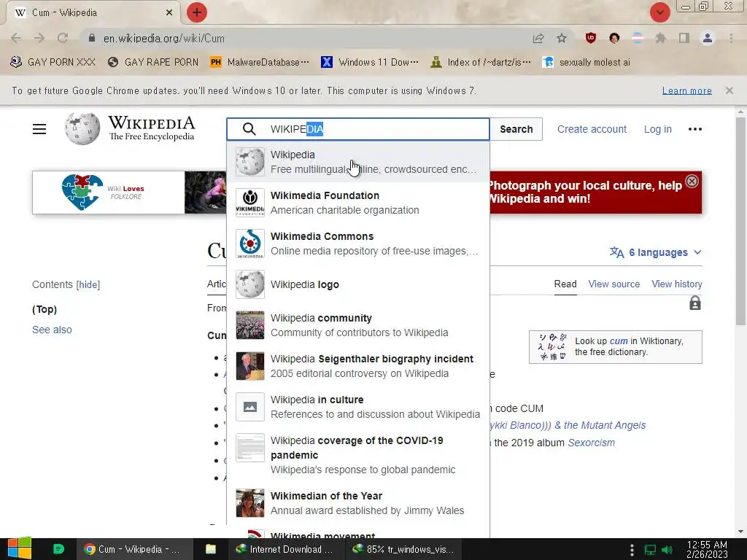This screenshot has width=747, height=560.
Task: Click the taskbar clock showing 12:55 AM
Action: [707, 549]
